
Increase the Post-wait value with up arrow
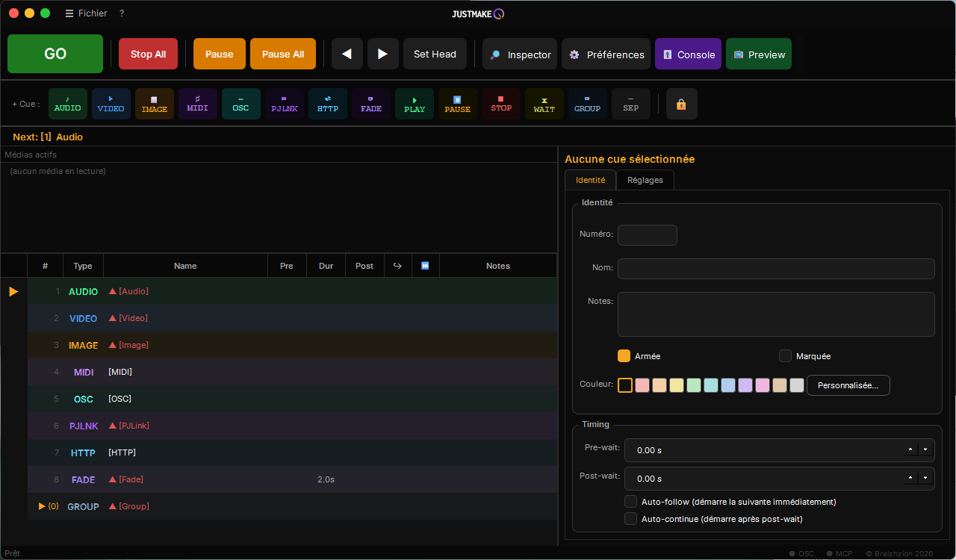coord(910,478)
